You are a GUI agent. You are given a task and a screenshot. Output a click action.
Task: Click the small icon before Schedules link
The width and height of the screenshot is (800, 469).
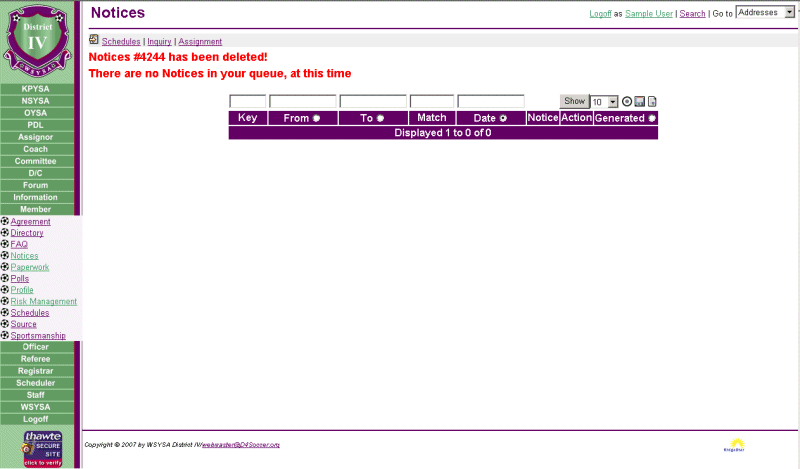click(94, 41)
